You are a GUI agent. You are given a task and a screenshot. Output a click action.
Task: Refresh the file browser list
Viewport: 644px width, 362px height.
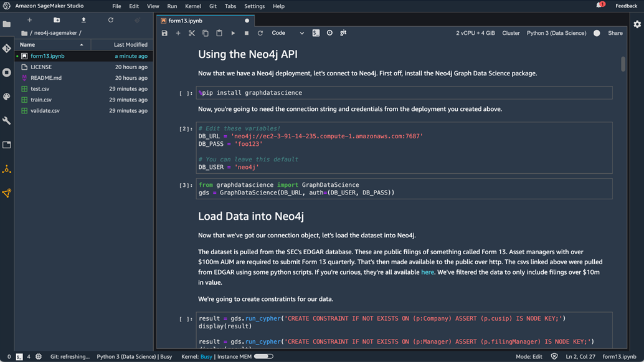coord(111,20)
